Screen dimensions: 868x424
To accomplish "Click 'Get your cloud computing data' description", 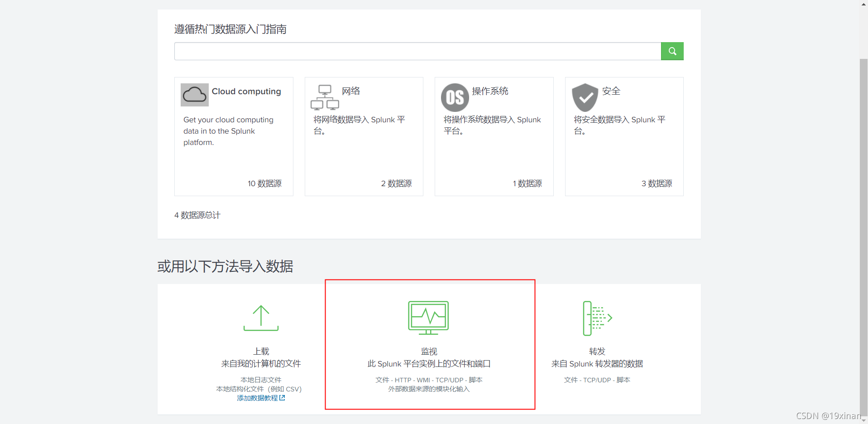I will [x=228, y=131].
